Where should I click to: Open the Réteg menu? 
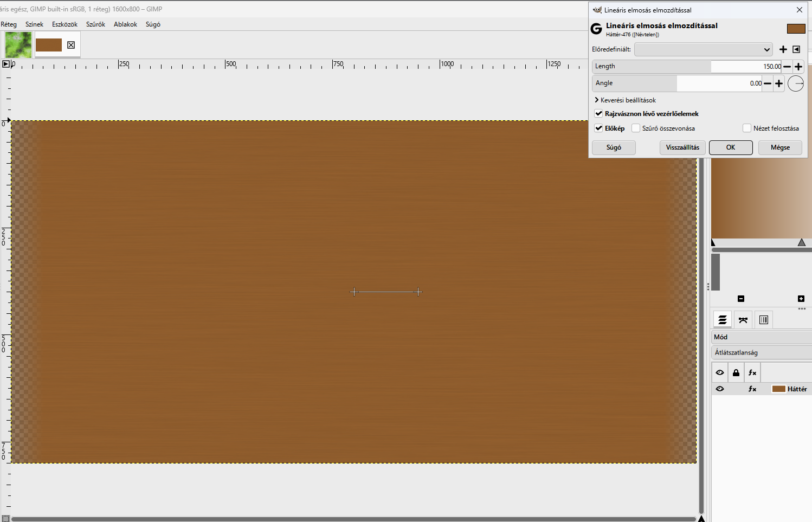click(x=9, y=24)
